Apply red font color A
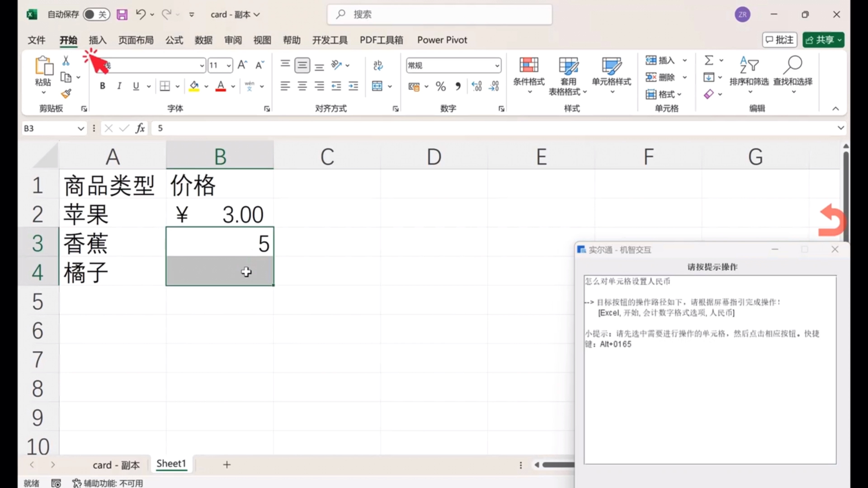 [x=221, y=86]
